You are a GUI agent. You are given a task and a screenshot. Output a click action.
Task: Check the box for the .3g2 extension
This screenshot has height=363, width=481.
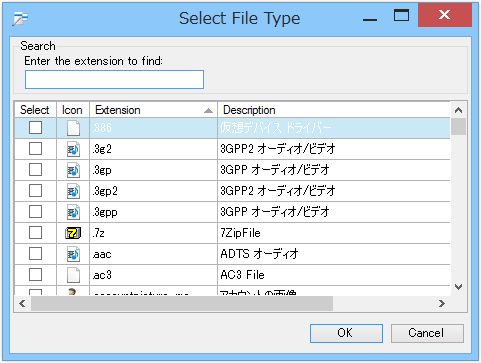[x=35, y=149]
